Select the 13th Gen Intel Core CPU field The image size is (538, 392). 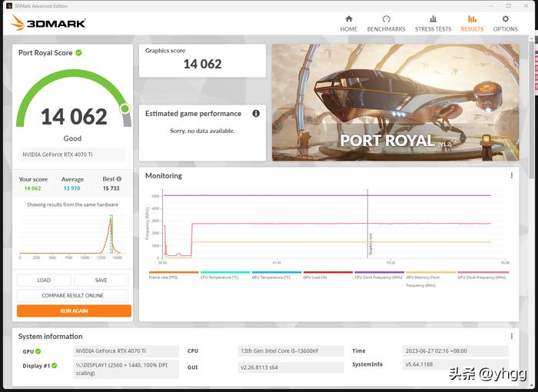click(x=291, y=350)
